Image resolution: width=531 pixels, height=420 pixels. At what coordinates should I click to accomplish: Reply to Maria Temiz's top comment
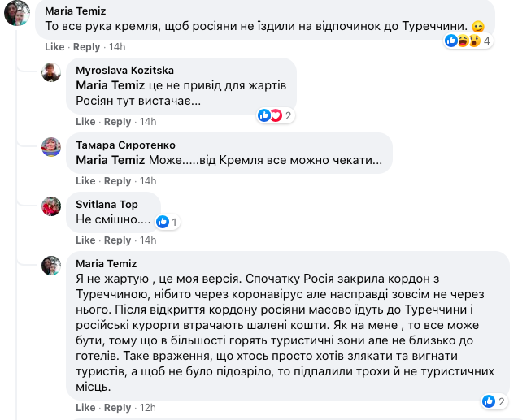click(x=87, y=47)
